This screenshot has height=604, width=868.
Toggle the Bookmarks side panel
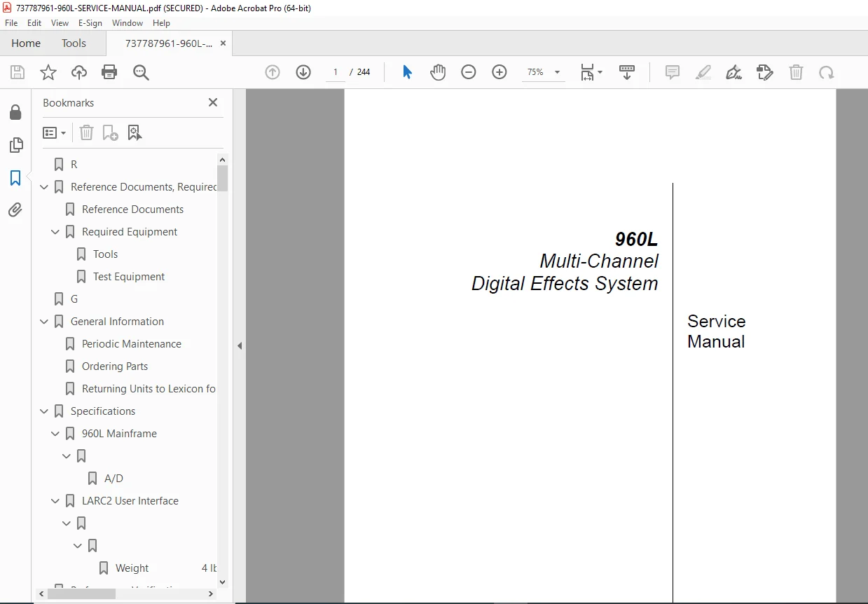tap(15, 177)
